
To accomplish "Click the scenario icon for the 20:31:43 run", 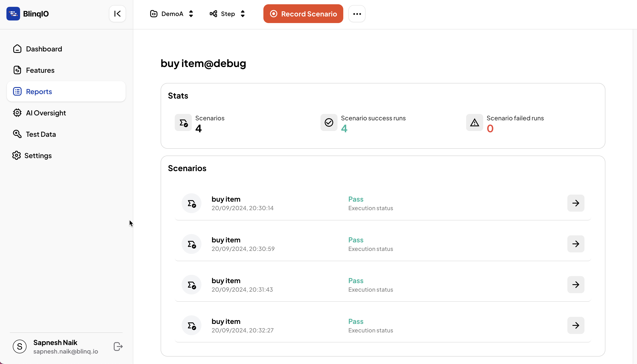I will [x=191, y=285].
